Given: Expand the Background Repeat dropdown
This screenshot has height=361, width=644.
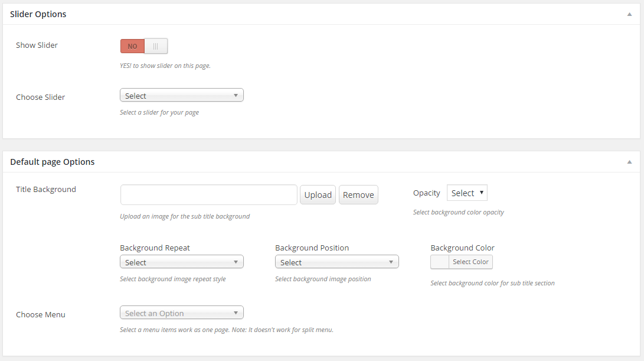Looking at the screenshot, I should point(181,262).
